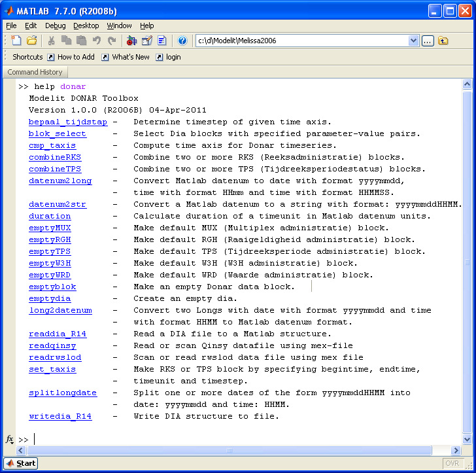Open the Profiler toolbar icon
Image resolution: width=476 pixels, height=473 pixels.
click(161, 41)
